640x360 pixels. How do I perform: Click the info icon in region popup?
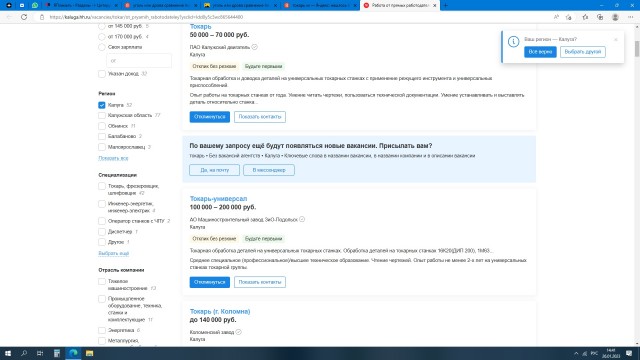pyautogui.click(x=513, y=42)
